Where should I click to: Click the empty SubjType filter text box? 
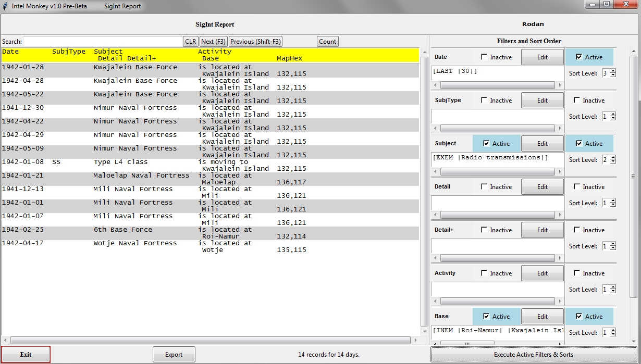point(498,117)
